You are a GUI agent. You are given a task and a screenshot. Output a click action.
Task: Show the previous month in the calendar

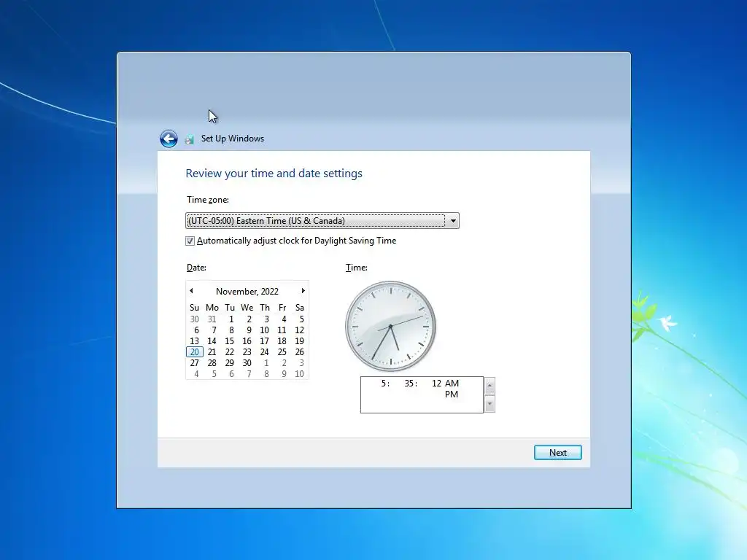click(x=192, y=290)
